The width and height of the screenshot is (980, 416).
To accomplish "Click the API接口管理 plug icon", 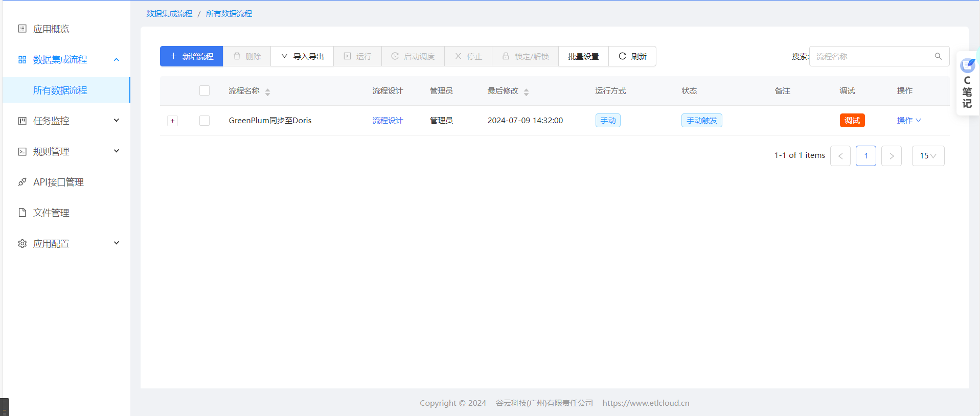I will [22, 182].
